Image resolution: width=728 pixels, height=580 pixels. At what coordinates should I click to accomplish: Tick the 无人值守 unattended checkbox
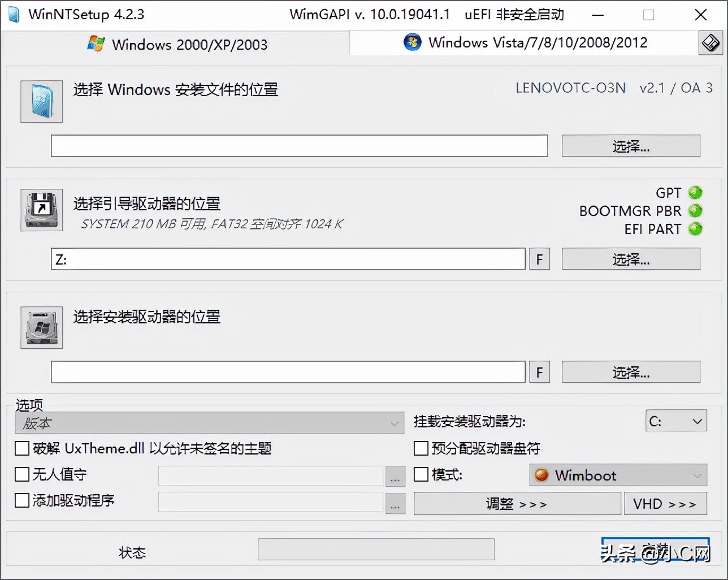(22, 474)
